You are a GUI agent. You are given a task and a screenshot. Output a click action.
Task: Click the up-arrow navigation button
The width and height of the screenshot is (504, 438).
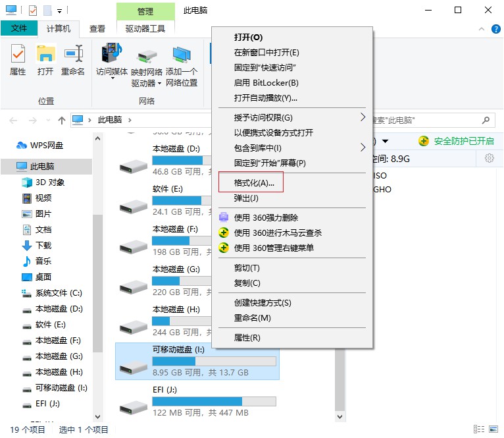62,120
